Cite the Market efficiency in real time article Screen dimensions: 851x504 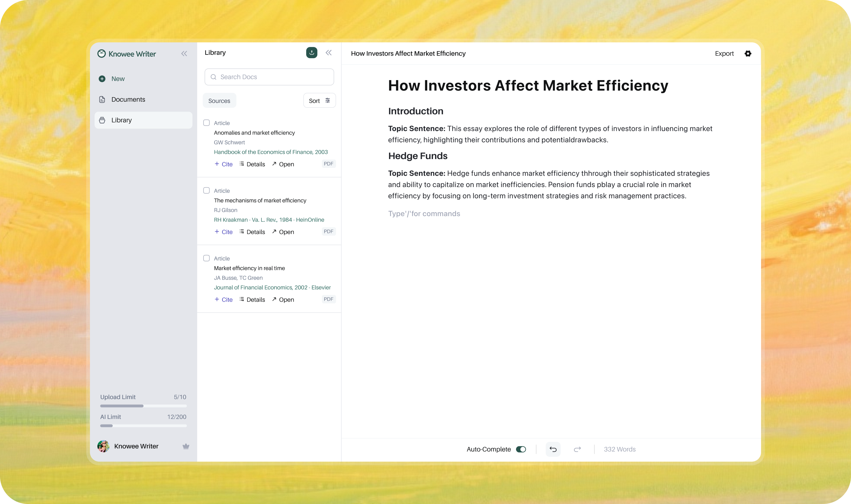click(x=223, y=300)
